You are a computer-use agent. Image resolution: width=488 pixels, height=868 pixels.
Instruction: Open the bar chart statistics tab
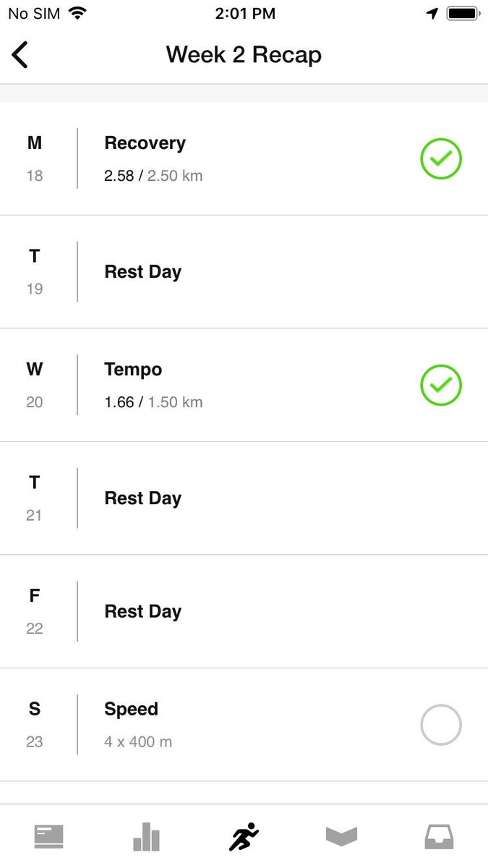[x=146, y=837]
